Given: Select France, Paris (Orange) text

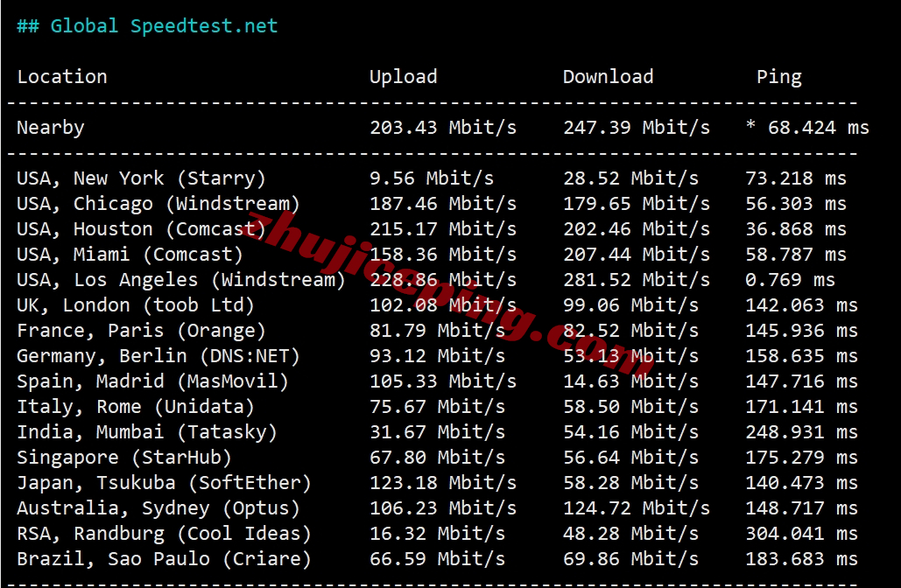Looking at the screenshot, I should tap(141, 331).
